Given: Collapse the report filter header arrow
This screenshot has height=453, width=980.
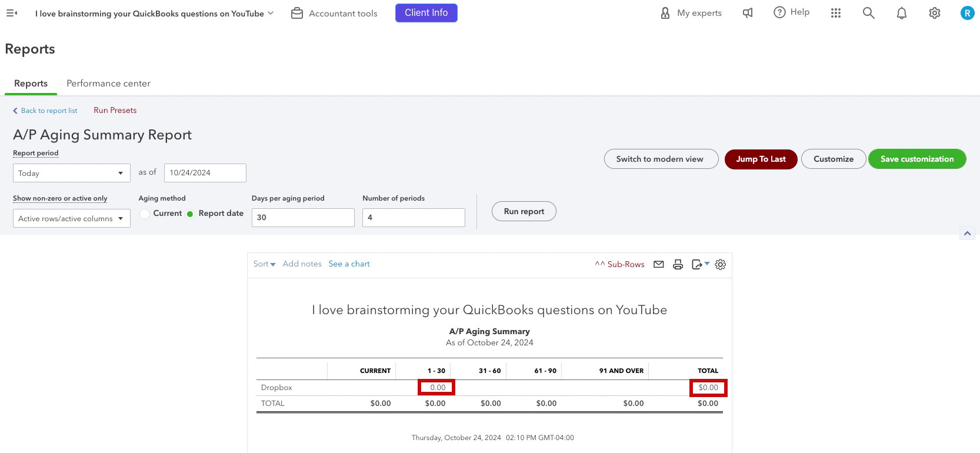Looking at the screenshot, I should pos(967,234).
